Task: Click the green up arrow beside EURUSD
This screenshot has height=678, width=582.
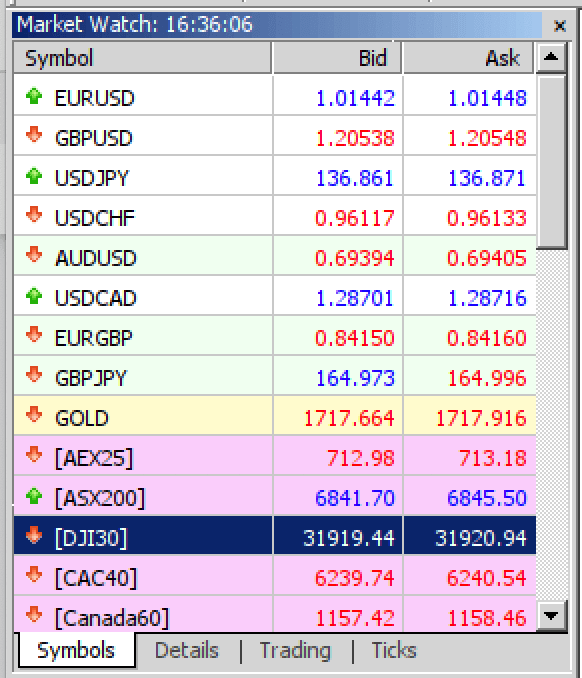Action: (34, 96)
